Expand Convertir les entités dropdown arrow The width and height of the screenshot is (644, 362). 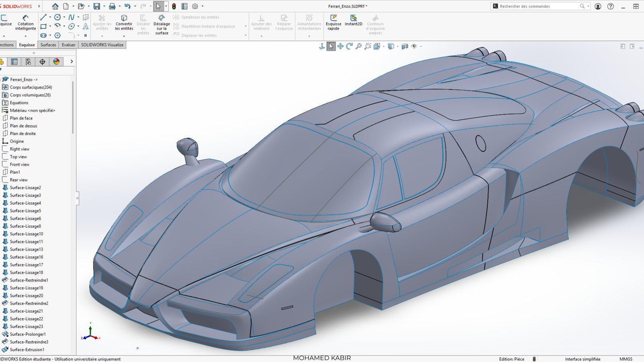[124, 36]
